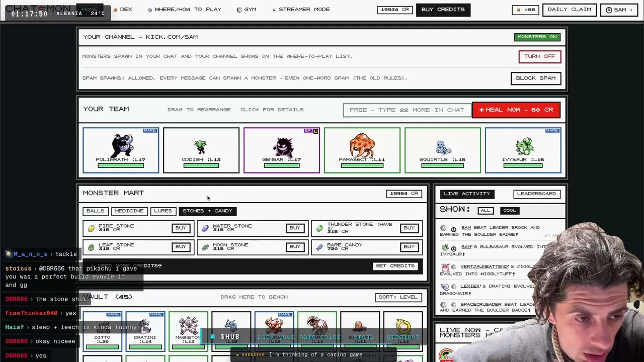This screenshot has height=362, width=644.
Task: Go to the Gym page
Action: click(x=247, y=10)
